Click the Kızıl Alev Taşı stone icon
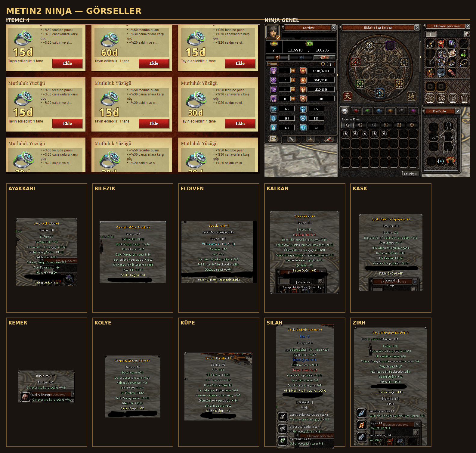This screenshot has height=453, width=476. coord(25,397)
